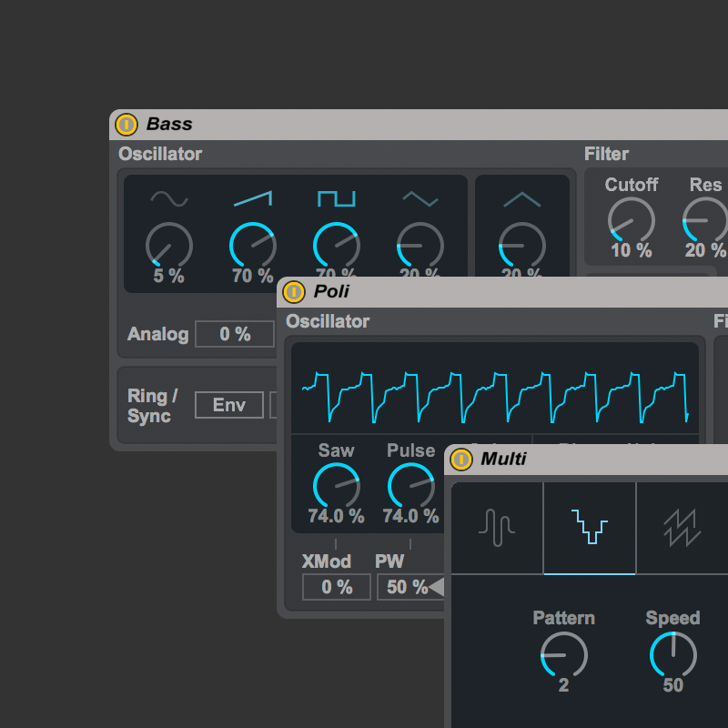Select the jagged sawtooth waveform shape in Multi
This screenshot has height=728, width=728.
[682, 526]
